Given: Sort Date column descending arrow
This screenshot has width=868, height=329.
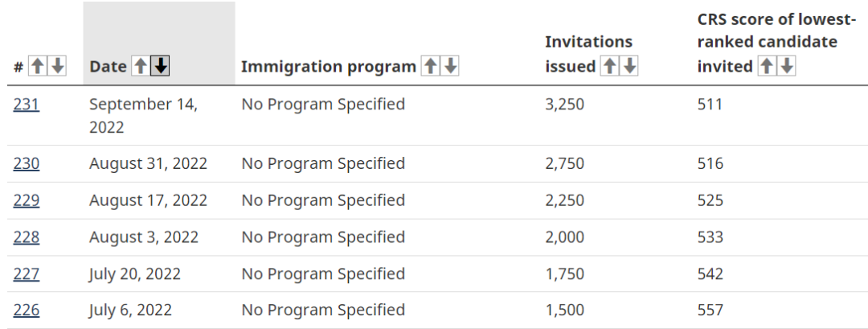Looking at the screenshot, I should (161, 67).
